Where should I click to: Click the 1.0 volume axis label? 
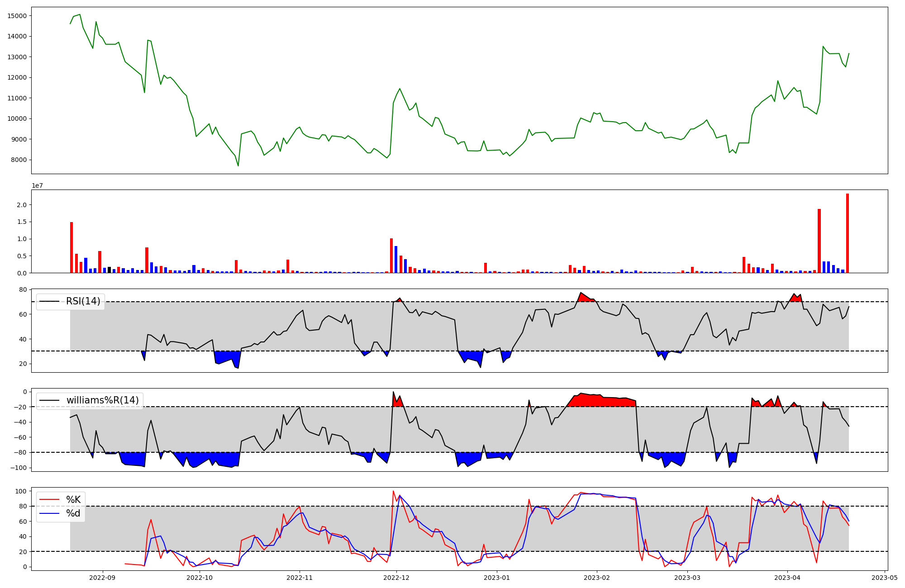tap(22, 239)
